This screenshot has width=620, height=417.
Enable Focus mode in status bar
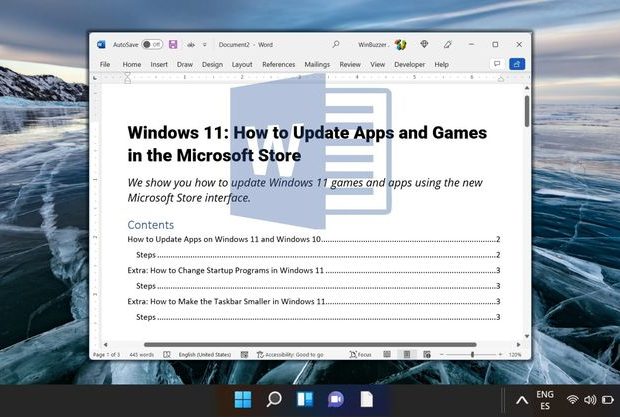[x=360, y=355]
